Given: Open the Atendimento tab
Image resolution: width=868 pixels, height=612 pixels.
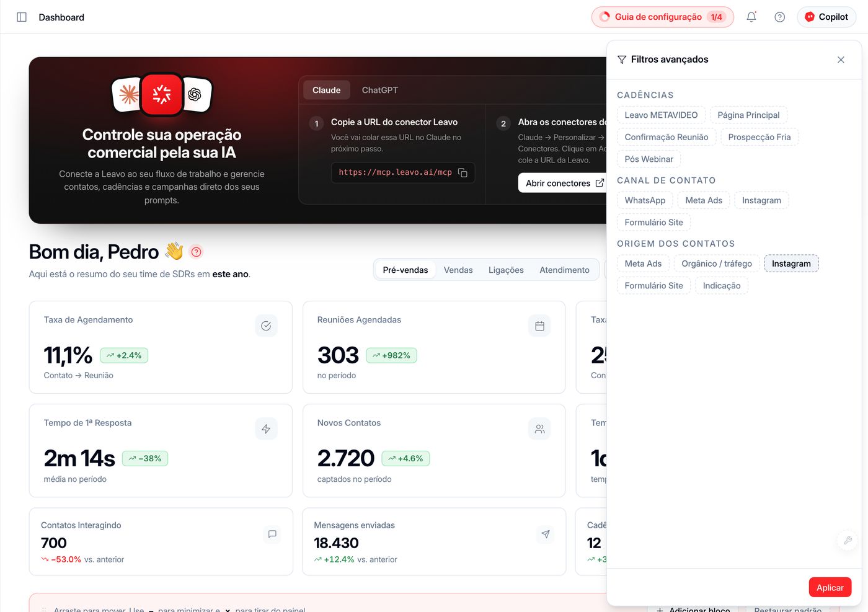Looking at the screenshot, I should tap(564, 270).
